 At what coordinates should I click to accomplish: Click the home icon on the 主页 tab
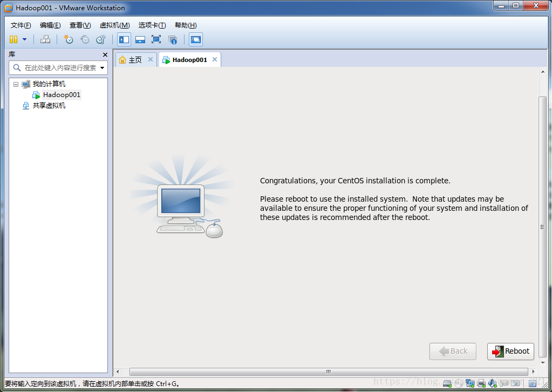122,60
